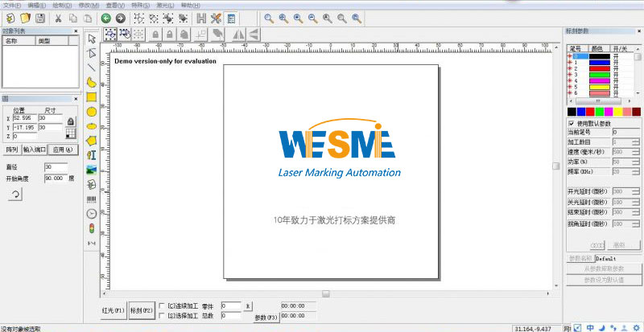Click the 应用 apply button

coord(61,150)
